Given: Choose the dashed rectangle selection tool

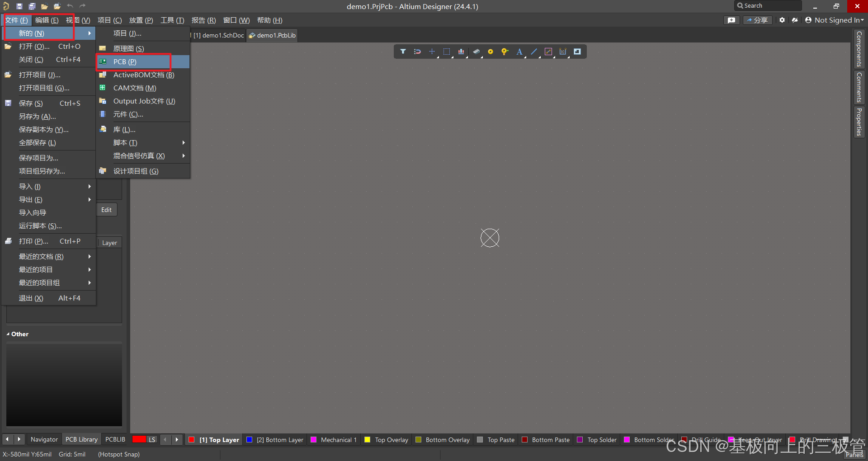Looking at the screenshot, I should click(447, 52).
